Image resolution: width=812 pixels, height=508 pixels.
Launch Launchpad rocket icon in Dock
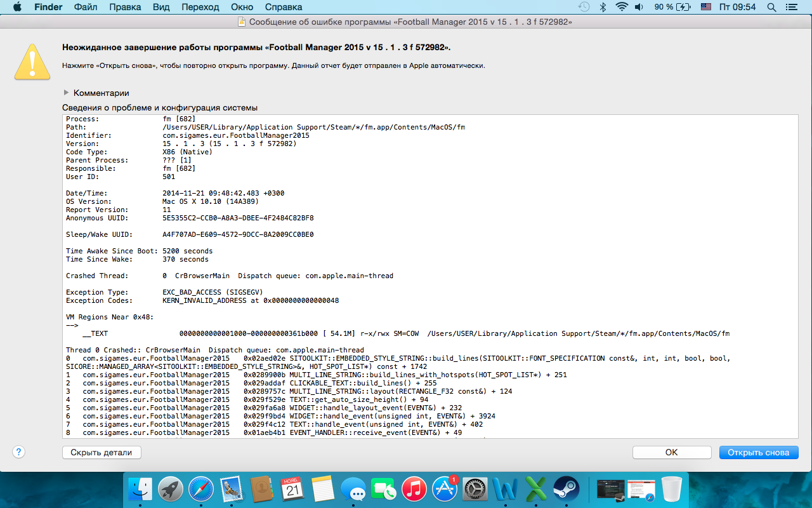point(171,490)
